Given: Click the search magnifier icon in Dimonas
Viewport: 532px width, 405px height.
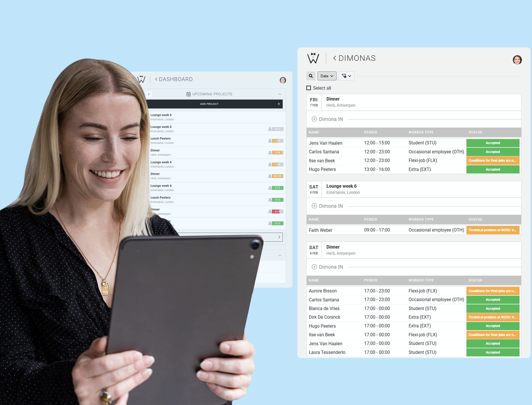Looking at the screenshot, I should (311, 76).
